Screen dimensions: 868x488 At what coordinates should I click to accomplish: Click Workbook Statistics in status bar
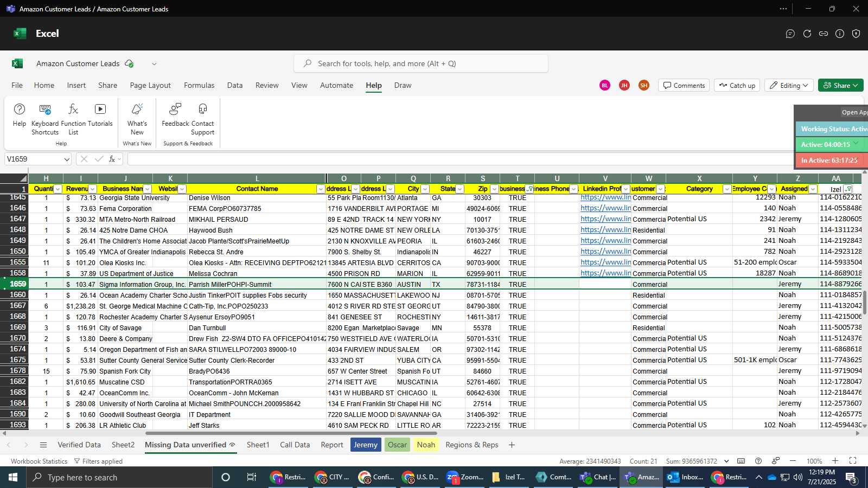(x=39, y=461)
